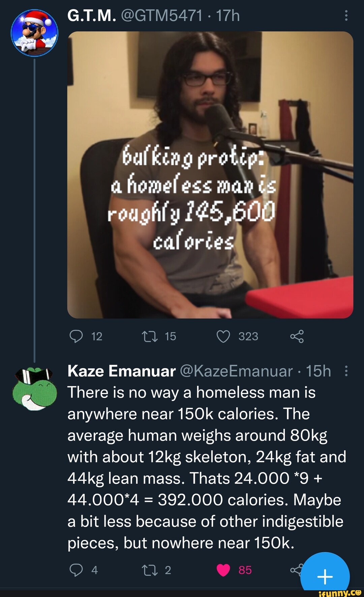364x597 pixels.
Task: Retweet G.T.M.'s bulking protip tweet
Action: [150, 336]
